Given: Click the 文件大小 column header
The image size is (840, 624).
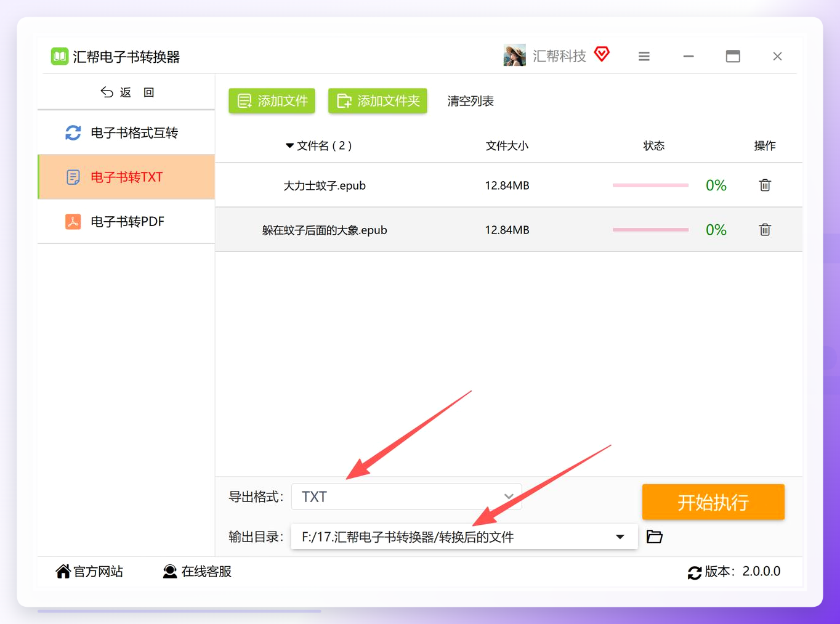Looking at the screenshot, I should 507,146.
